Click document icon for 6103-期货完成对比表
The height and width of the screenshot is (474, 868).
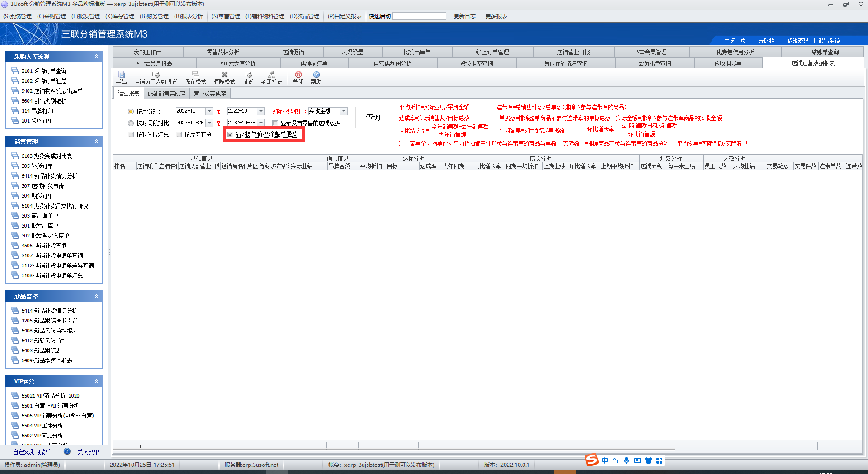[15, 156]
